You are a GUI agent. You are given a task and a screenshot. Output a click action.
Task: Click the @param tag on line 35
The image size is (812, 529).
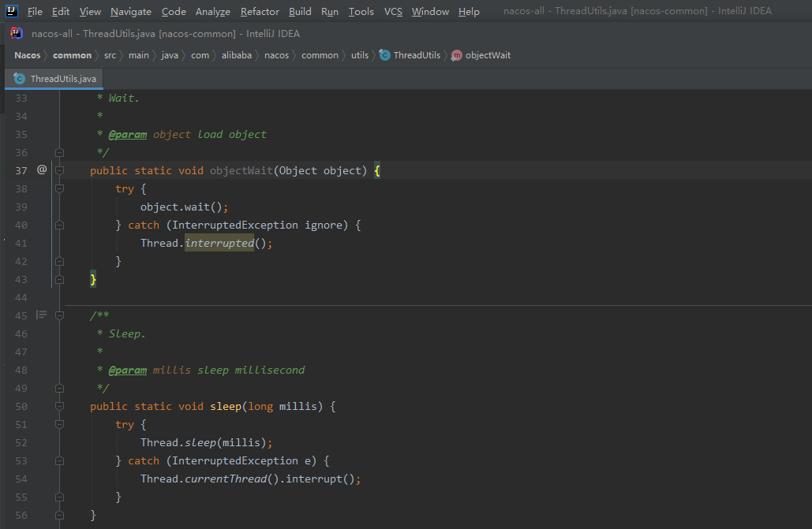pos(127,135)
